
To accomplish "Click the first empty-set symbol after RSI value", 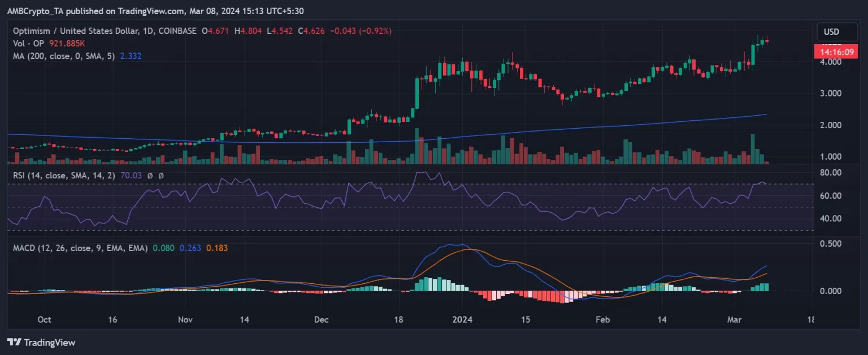I will (149, 176).
